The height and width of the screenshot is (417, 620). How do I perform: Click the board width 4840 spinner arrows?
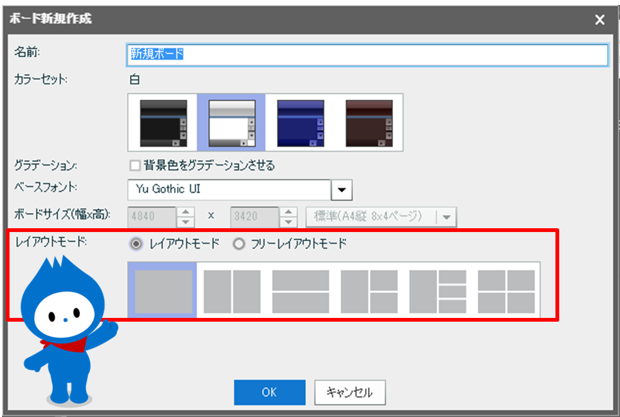tap(185, 216)
